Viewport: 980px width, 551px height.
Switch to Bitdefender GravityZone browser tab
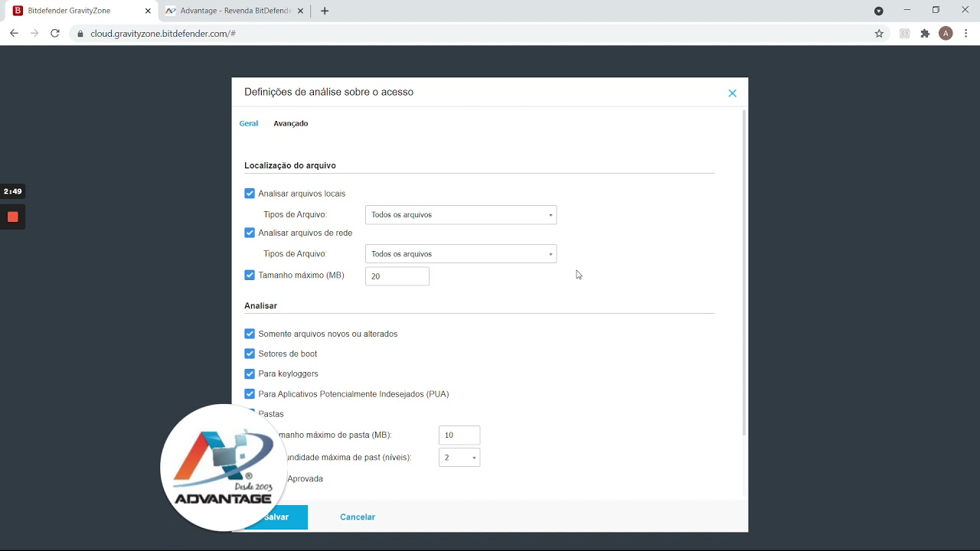(80, 11)
